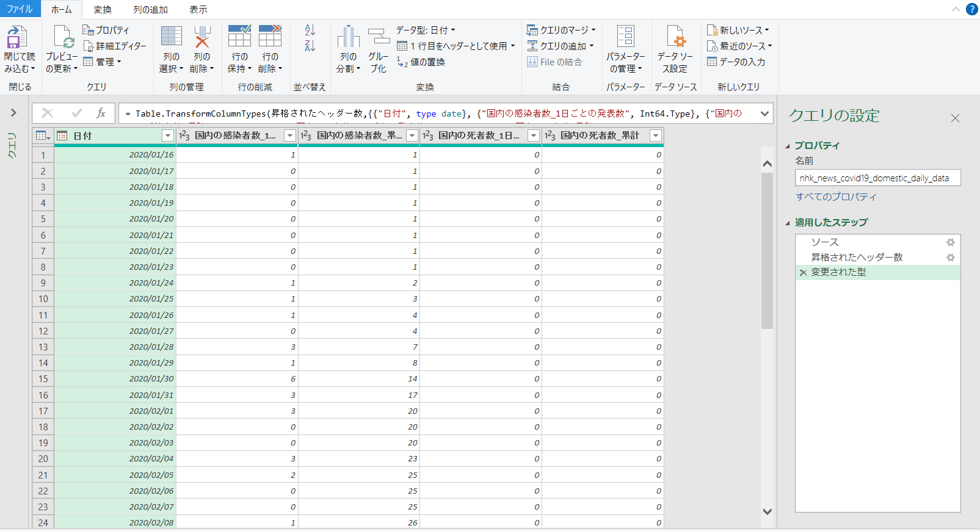Image resolution: width=980 pixels, height=531 pixels.
Task: Cancel formula edit with the X icon
Action: click(x=48, y=113)
